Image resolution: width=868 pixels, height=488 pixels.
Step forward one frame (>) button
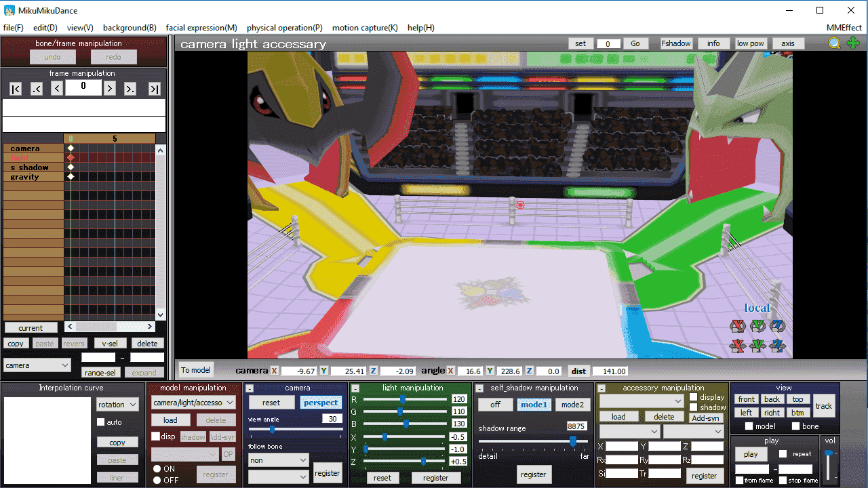click(110, 89)
